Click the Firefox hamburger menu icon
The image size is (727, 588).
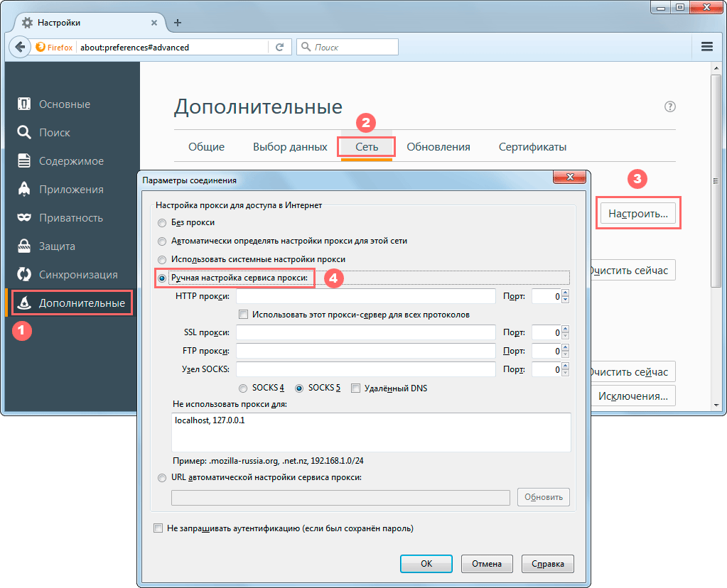click(706, 47)
